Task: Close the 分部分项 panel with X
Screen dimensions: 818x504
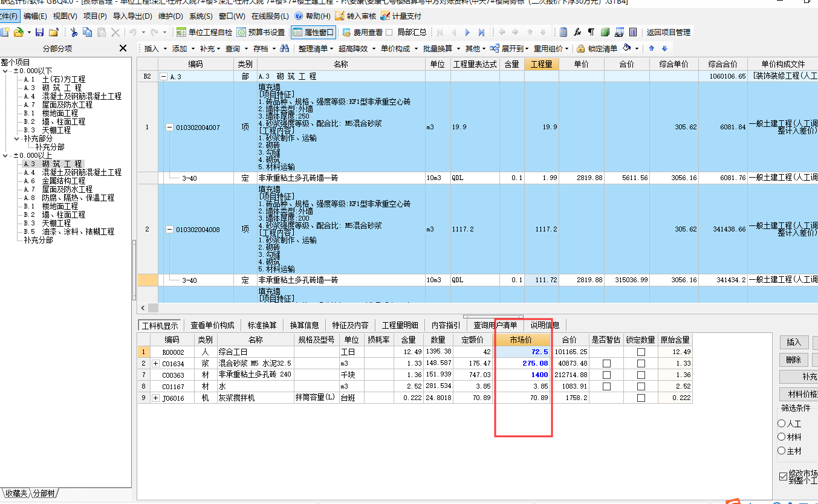Action: click(x=123, y=48)
